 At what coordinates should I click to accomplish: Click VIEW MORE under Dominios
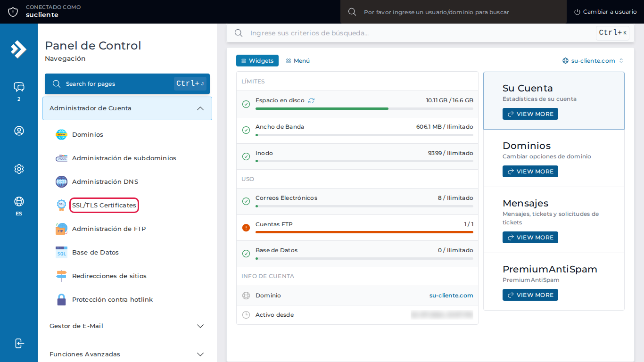530,172
